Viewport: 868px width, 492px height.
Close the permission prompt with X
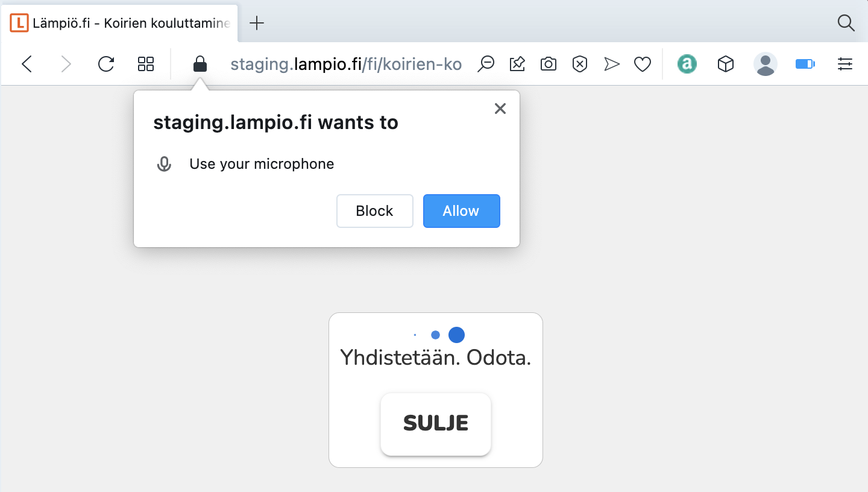pos(500,109)
